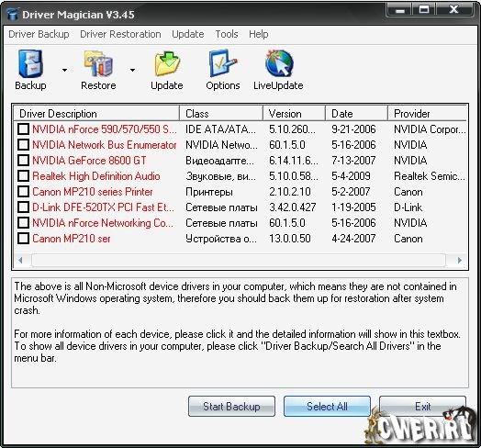Click the horizontal scrollbar left arrow
This screenshot has height=448, width=481.
coord(21,261)
